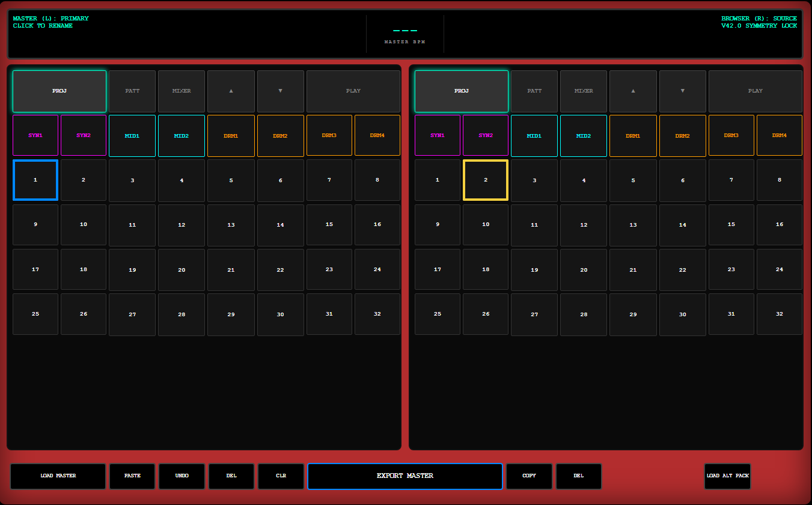The image size is (812, 505).
Task: Choose DRM2 track in Browser panel
Action: (683, 136)
